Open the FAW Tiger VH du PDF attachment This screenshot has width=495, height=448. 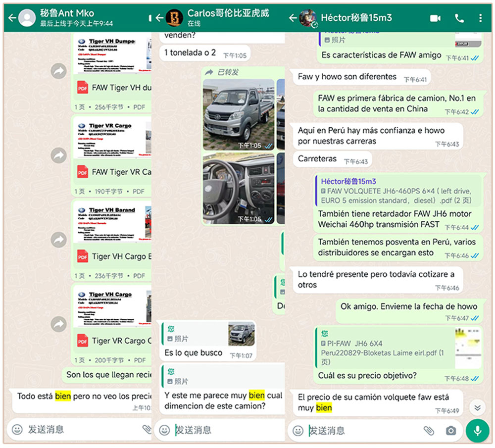tap(113, 88)
